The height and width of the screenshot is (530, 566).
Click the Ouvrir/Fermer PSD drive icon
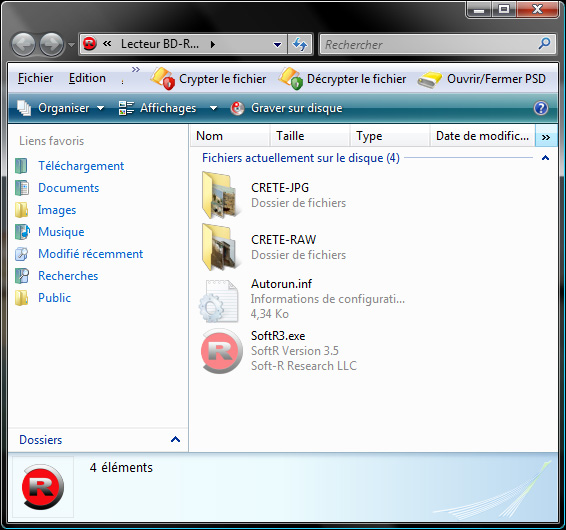(x=430, y=79)
